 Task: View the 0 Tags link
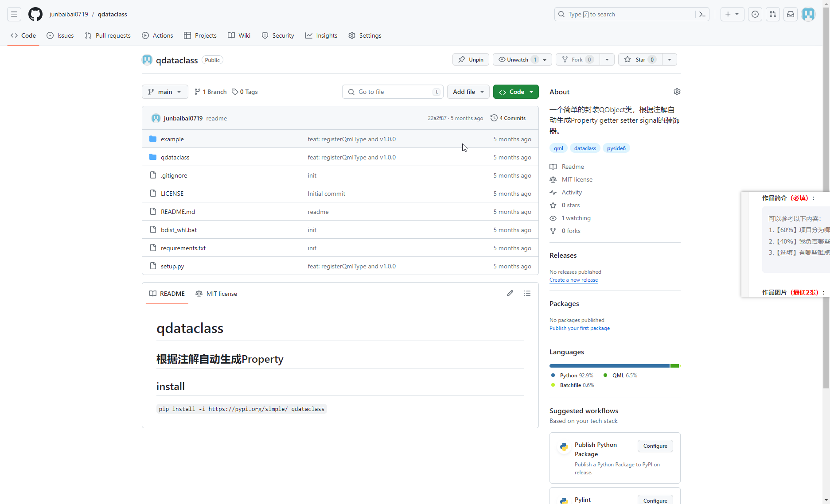[245, 92]
